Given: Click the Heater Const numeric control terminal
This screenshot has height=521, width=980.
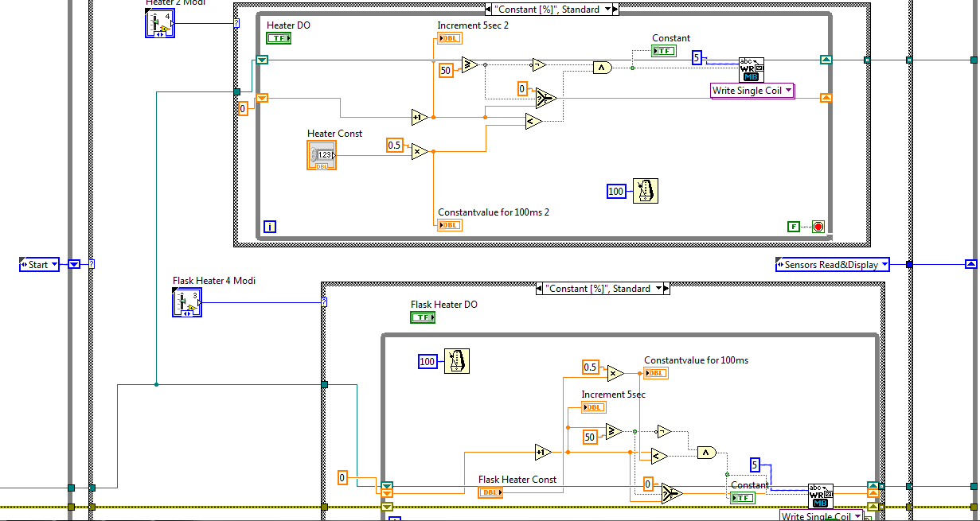Looking at the screenshot, I should (x=321, y=154).
